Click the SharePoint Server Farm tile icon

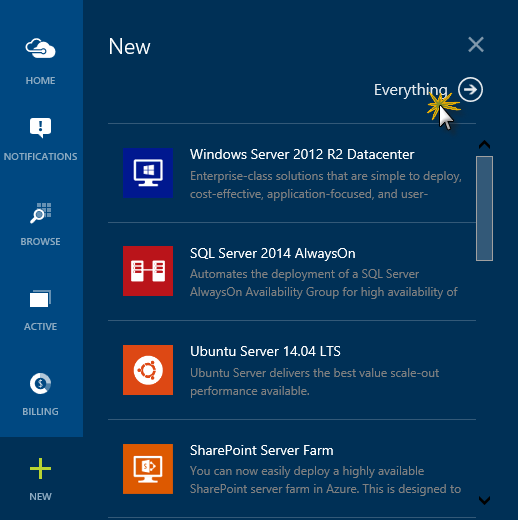point(148,469)
